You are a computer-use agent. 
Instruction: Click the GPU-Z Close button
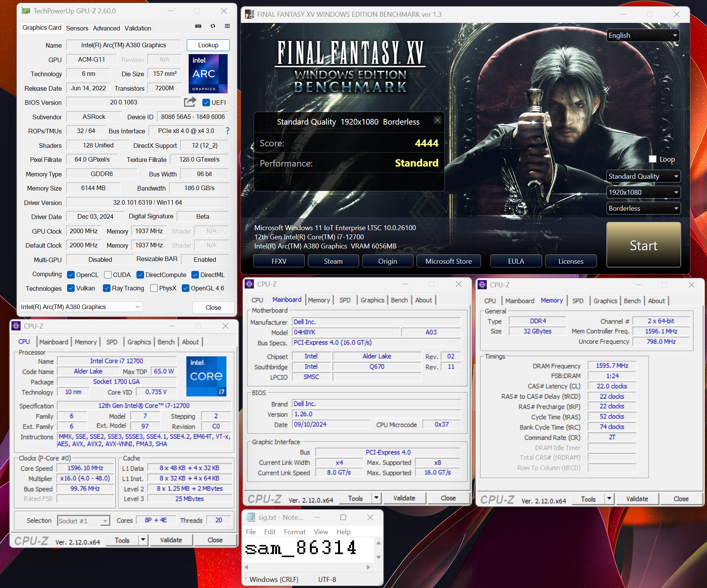point(213,308)
